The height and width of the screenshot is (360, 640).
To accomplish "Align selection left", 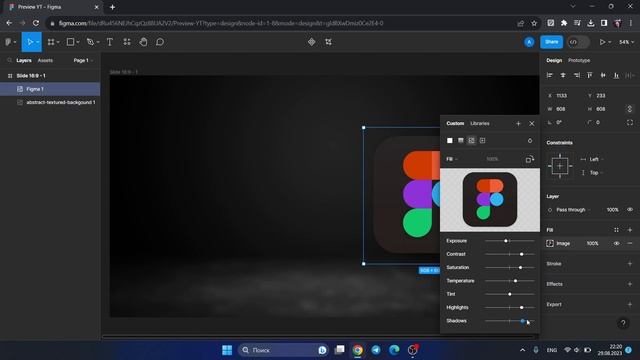I will pyautogui.click(x=550, y=75).
